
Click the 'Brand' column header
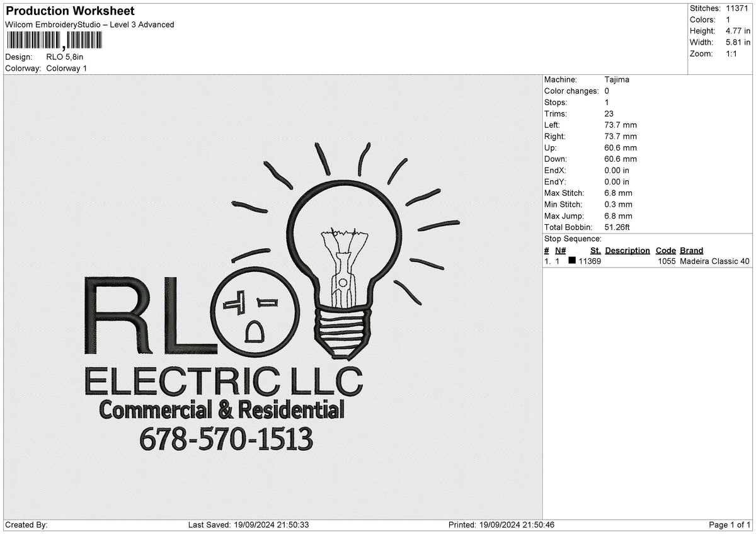691,251
